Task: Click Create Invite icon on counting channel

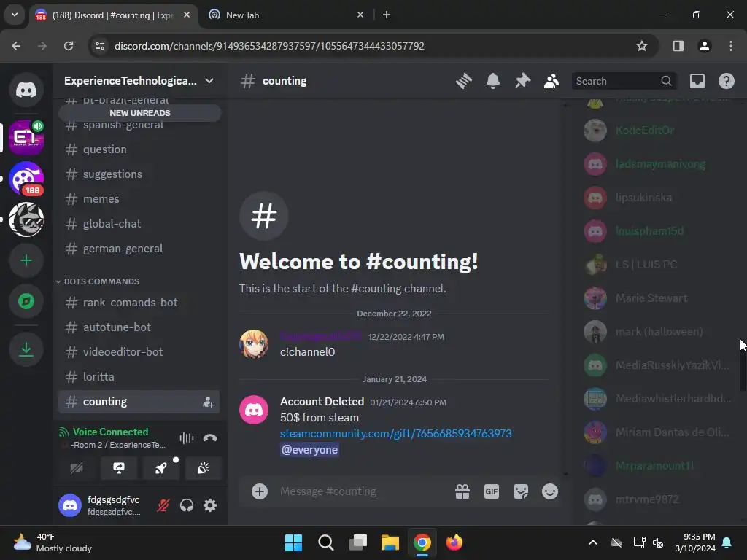Action: 208,402
